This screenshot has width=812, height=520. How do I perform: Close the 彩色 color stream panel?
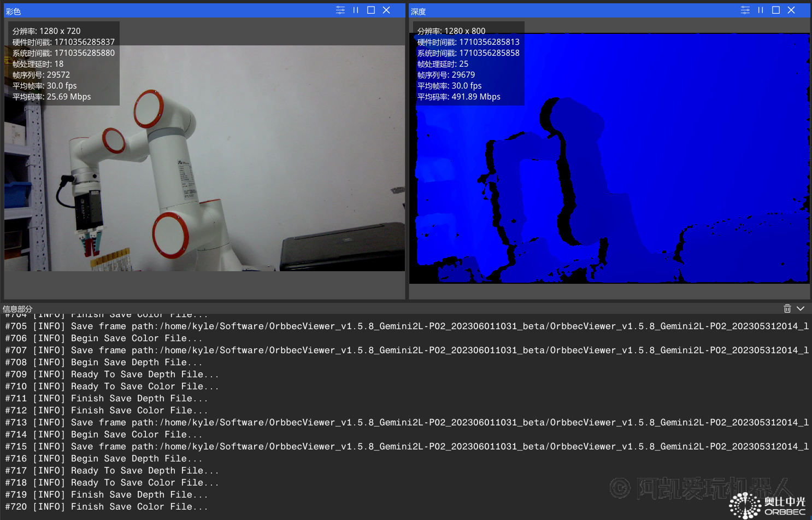(x=386, y=10)
